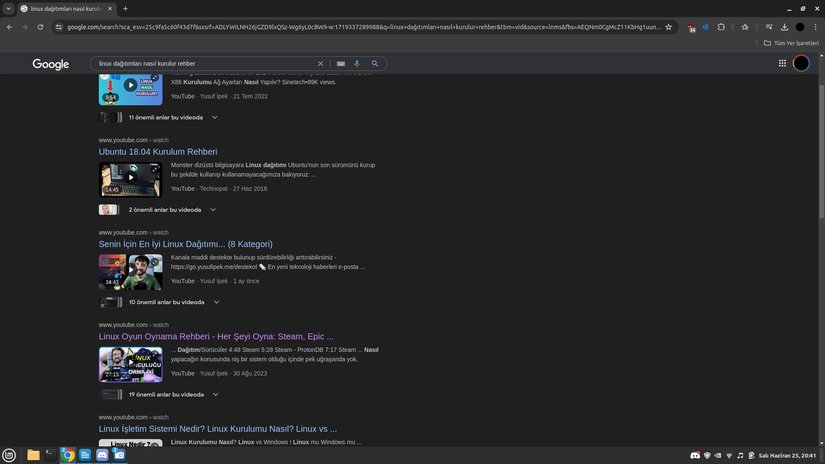Go to Google home via logo

click(x=51, y=64)
